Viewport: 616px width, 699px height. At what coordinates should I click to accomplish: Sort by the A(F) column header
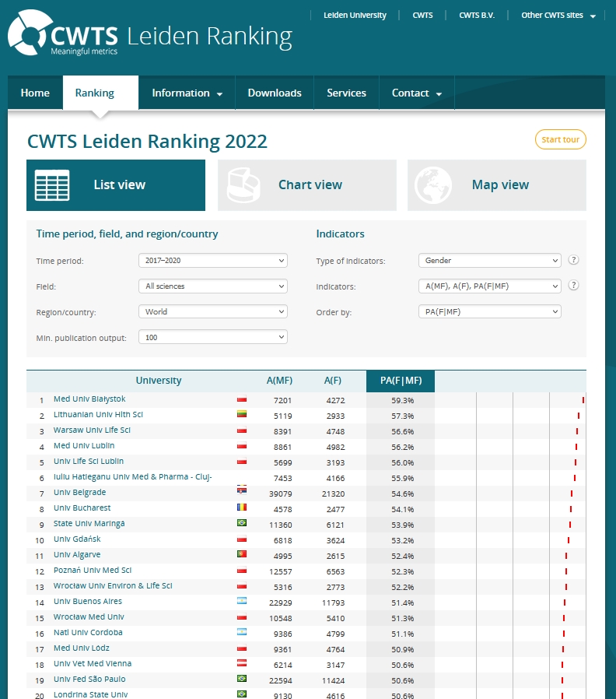(332, 381)
